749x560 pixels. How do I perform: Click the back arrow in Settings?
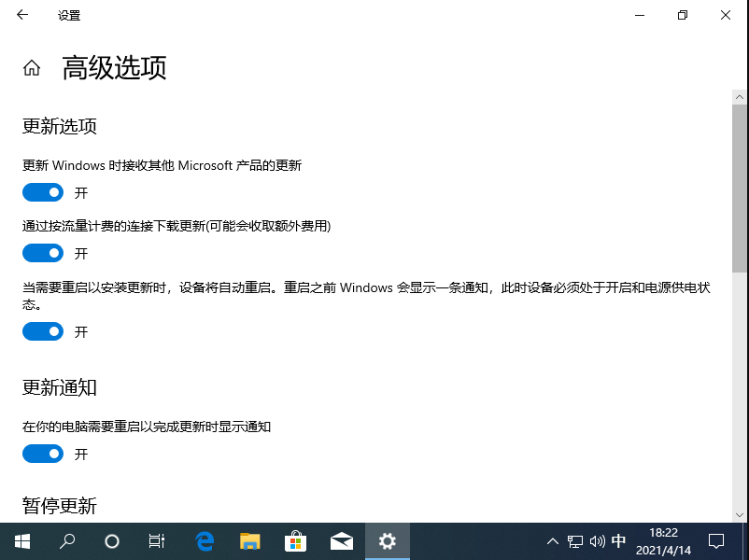22,16
